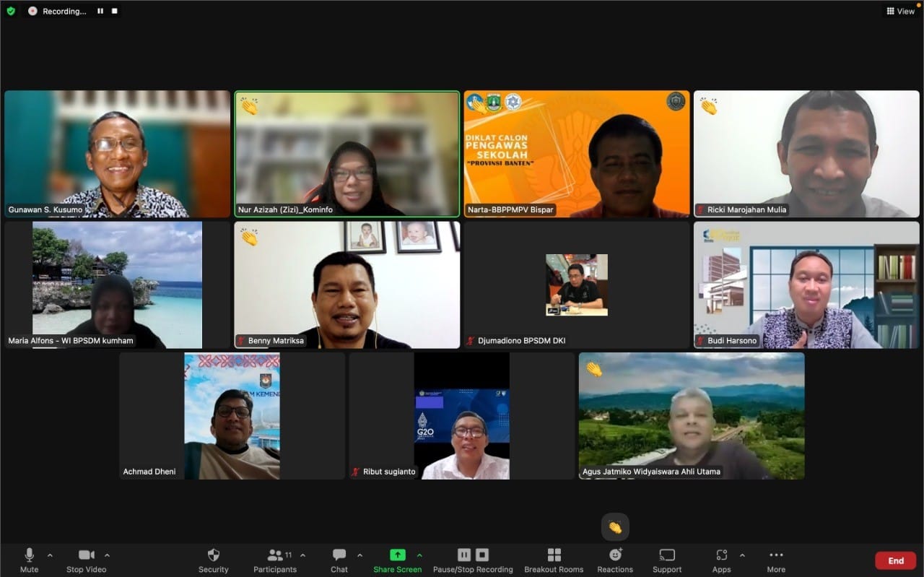Viewport: 924px width, 577px height.
Task: Toggle Pause/Stop Recording control in toolbar
Action: pyautogui.click(x=473, y=560)
